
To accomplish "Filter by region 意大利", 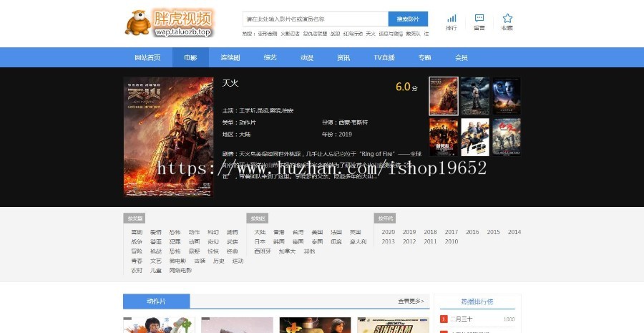I will (358, 241).
